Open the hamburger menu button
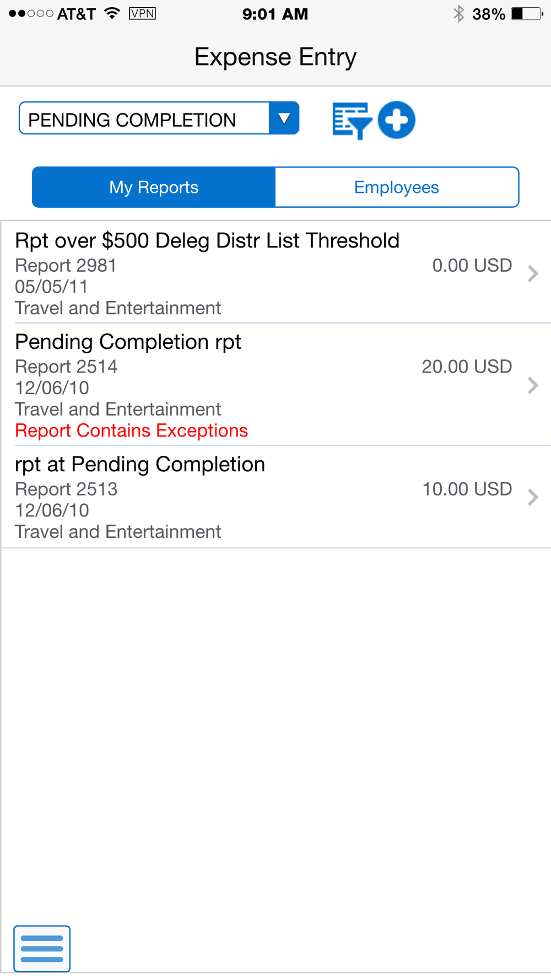 pyautogui.click(x=42, y=949)
